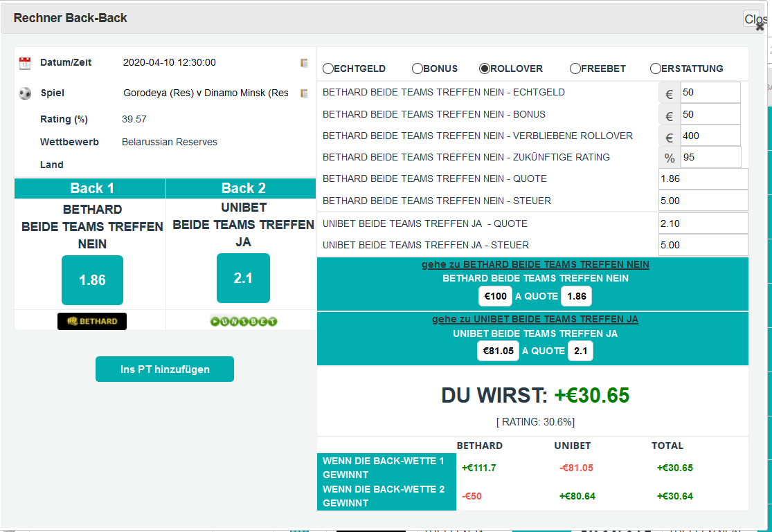Click the €81.05 Unibet stake box
The width and height of the screenshot is (772, 532).
[498, 351]
